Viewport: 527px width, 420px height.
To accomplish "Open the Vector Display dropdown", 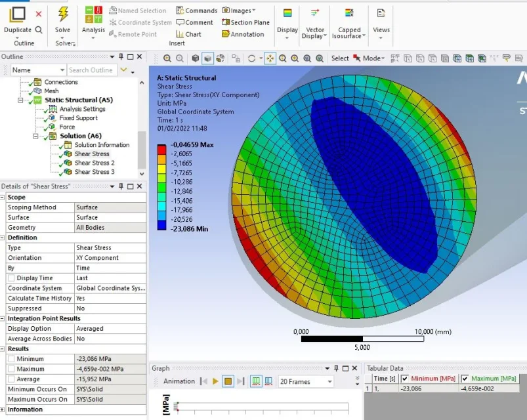I will tap(314, 33).
